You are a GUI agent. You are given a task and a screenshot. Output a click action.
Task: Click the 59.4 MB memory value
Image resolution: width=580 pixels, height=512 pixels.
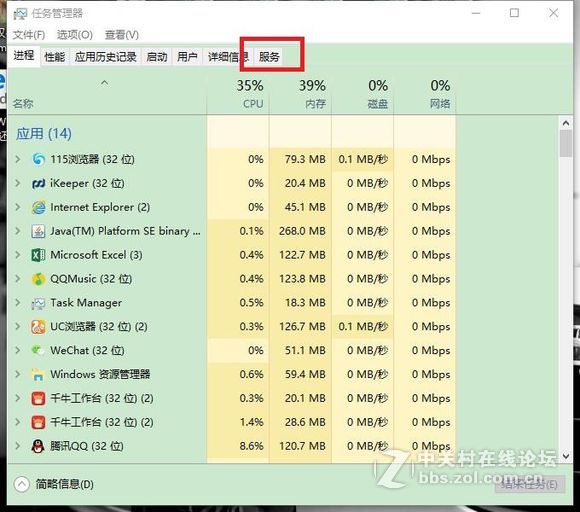[x=305, y=374]
